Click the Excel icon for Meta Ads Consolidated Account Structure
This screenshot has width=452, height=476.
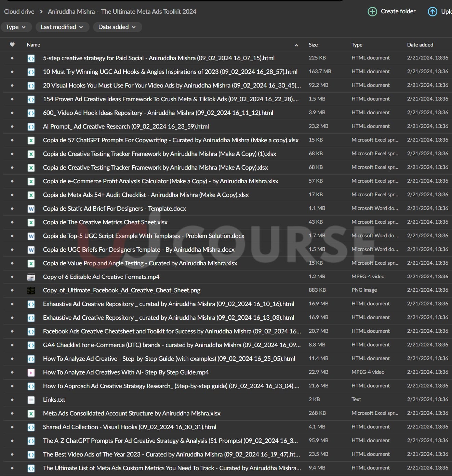point(31,413)
